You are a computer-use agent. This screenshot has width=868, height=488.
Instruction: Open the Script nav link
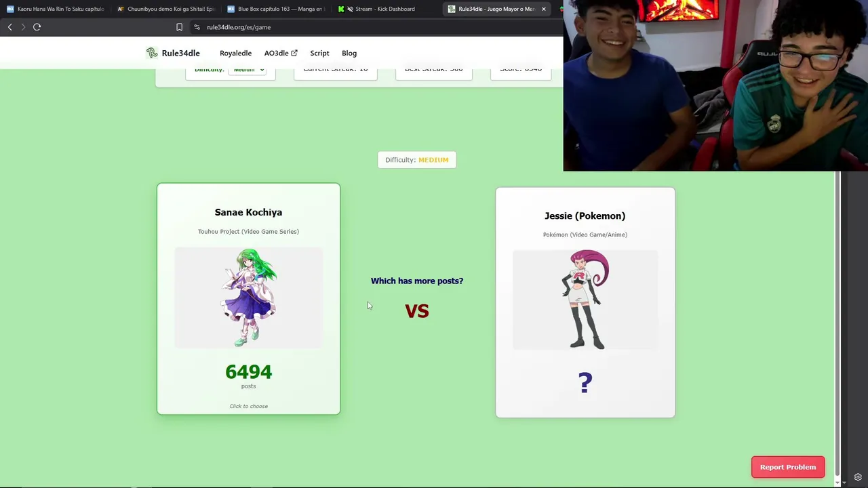319,53
